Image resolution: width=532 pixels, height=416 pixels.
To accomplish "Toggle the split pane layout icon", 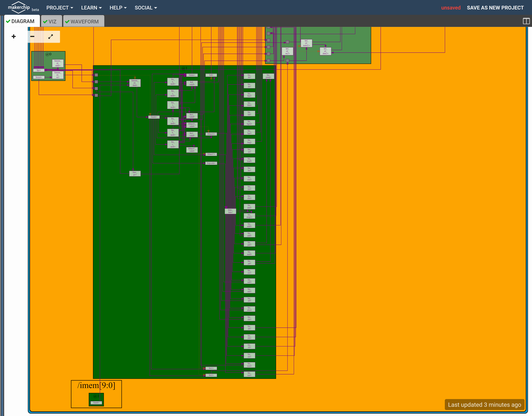I will [526, 21].
